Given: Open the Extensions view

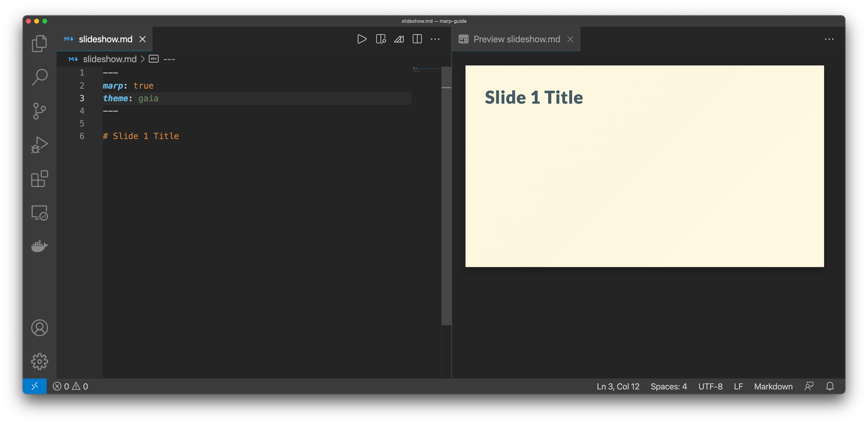Looking at the screenshot, I should [39, 179].
